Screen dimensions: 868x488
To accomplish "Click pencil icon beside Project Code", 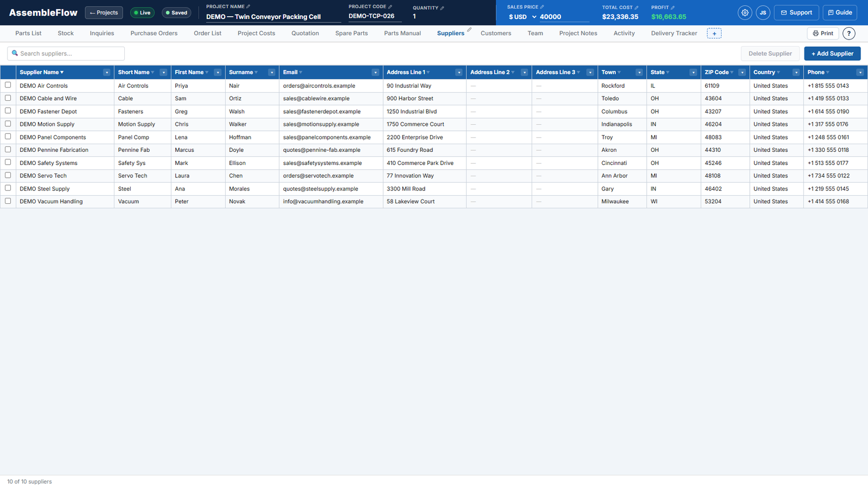I will point(390,7).
